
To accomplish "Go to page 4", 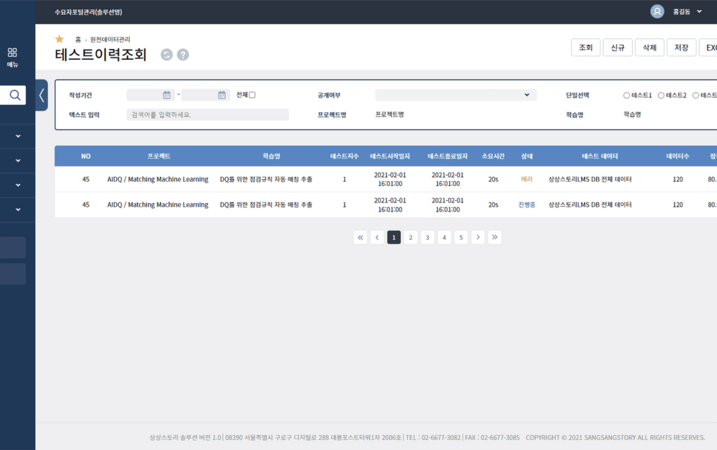I will (444, 237).
